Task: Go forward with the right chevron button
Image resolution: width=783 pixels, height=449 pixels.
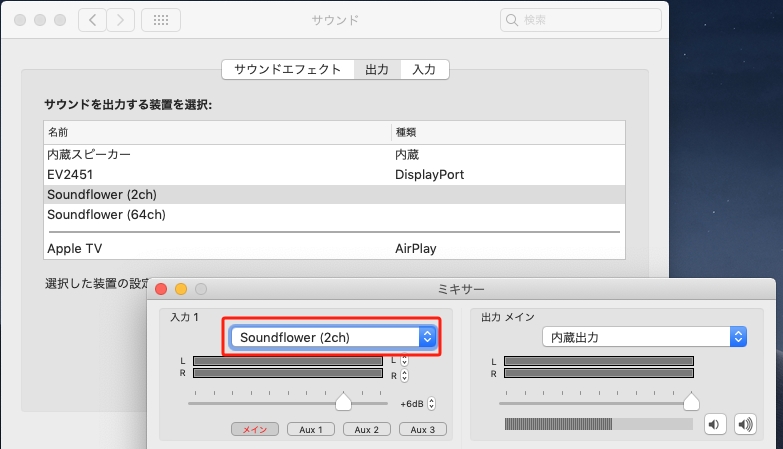Action: click(x=120, y=20)
